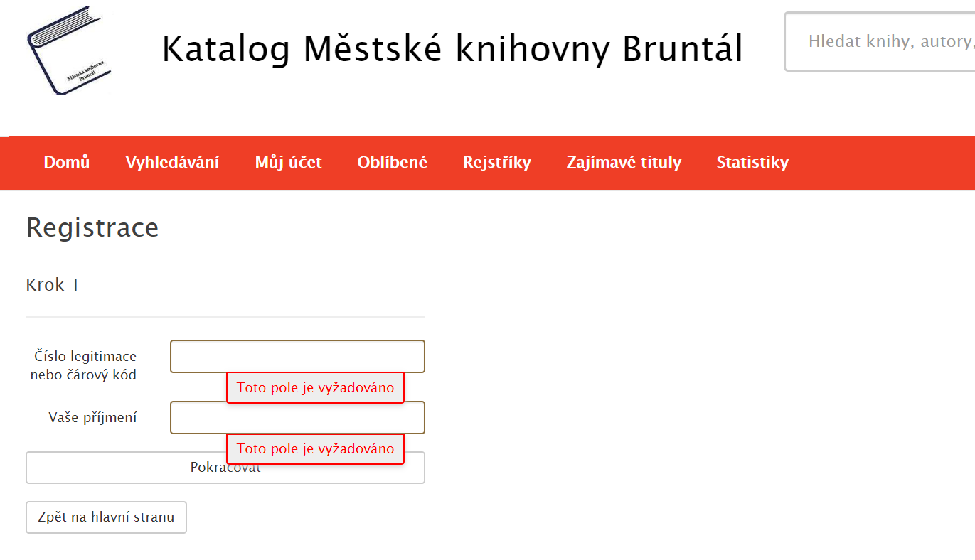This screenshot has height=560, width=975.
Task: Navigate to Zajímavé tituly
Action: 624,162
